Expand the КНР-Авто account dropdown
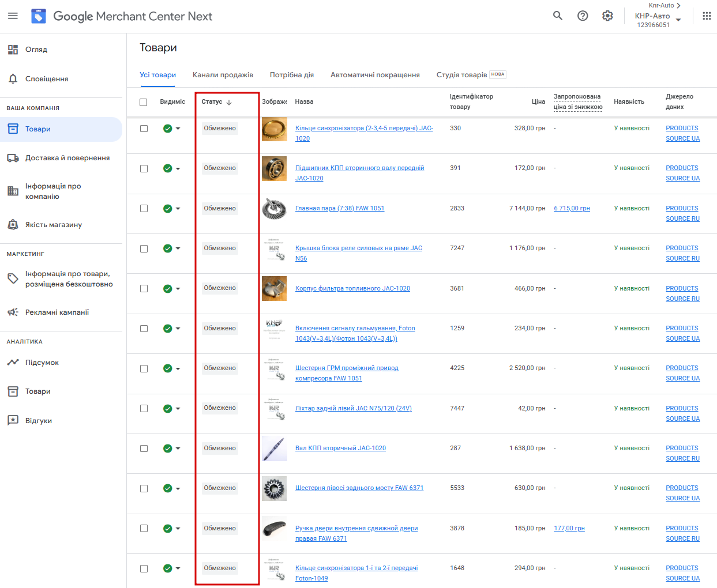The width and height of the screenshot is (717, 588). click(678, 20)
